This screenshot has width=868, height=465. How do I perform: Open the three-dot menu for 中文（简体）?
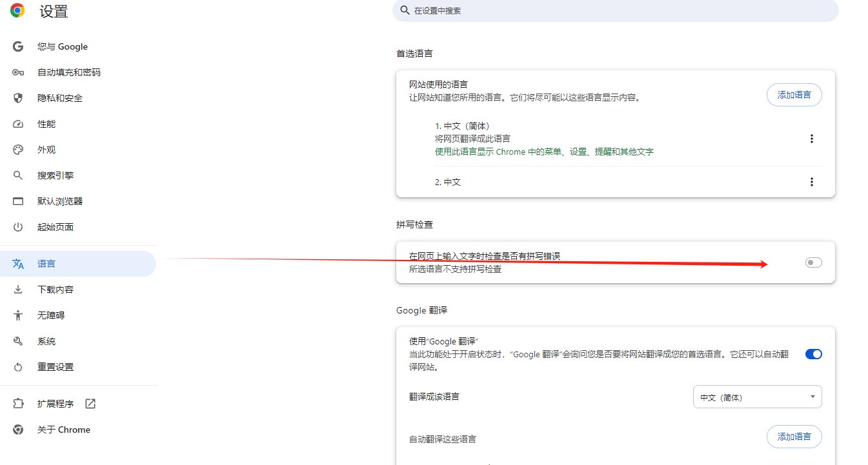click(812, 139)
